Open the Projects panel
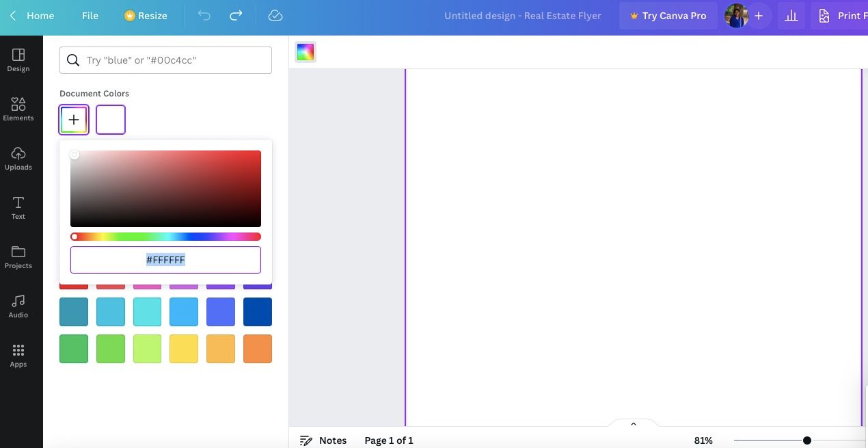Viewport: 868px width, 448px height. click(18, 257)
